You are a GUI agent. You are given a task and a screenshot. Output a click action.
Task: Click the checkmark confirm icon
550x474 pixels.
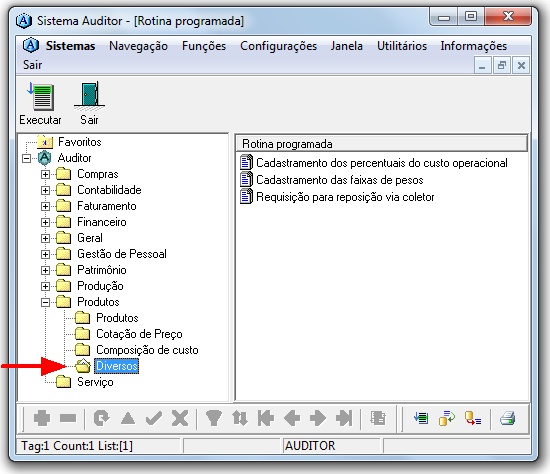(x=154, y=418)
